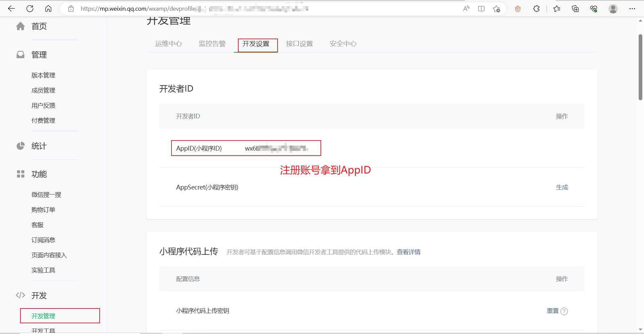Open 实验工具 in the sidebar

click(x=43, y=270)
